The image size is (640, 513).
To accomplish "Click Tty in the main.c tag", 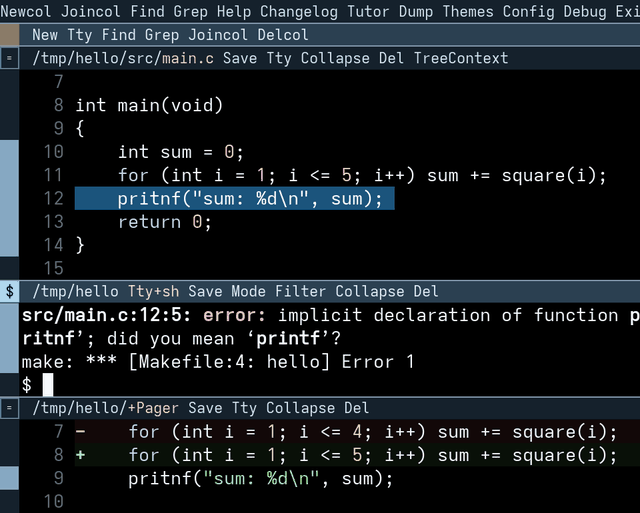I will pyautogui.click(x=279, y=58).
